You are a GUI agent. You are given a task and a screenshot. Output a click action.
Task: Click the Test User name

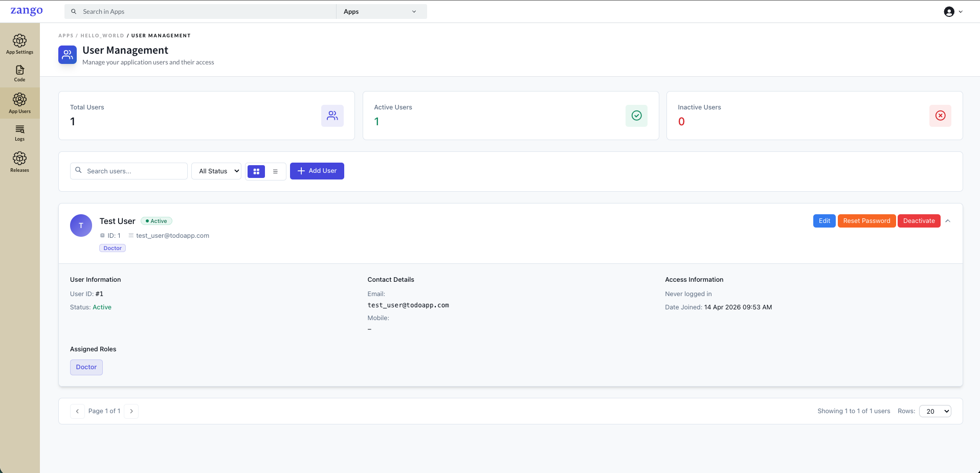coord(117,221)
